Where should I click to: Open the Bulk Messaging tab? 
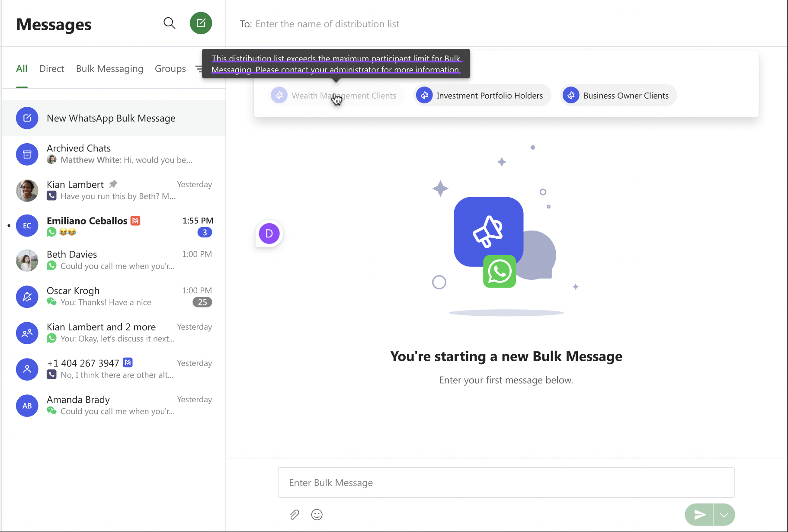[109, 69]
